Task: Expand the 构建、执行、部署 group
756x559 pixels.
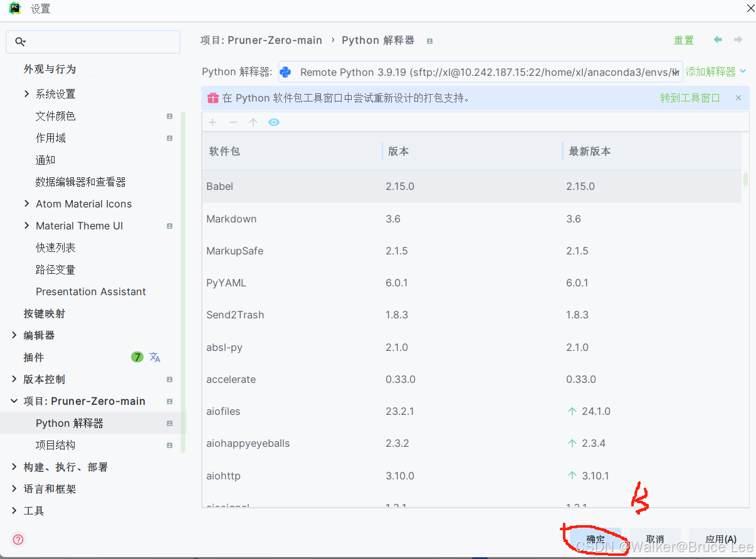Action: point(14,467)
